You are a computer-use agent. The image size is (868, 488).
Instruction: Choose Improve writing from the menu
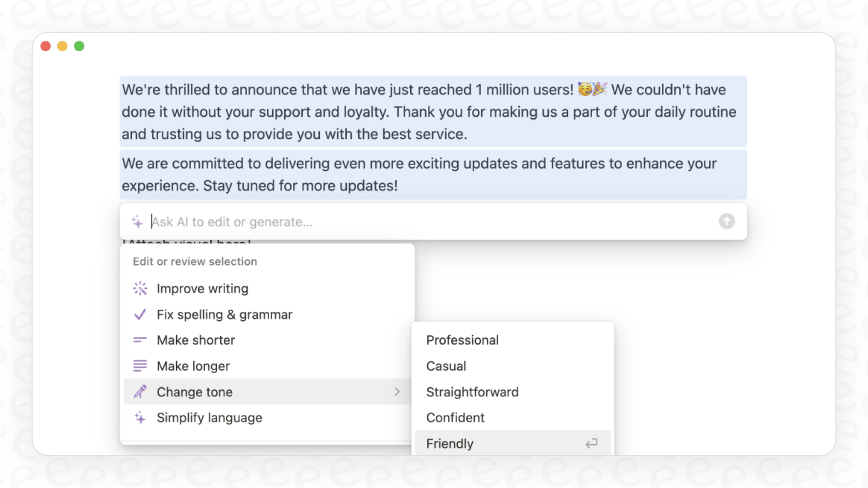[203, 288]
